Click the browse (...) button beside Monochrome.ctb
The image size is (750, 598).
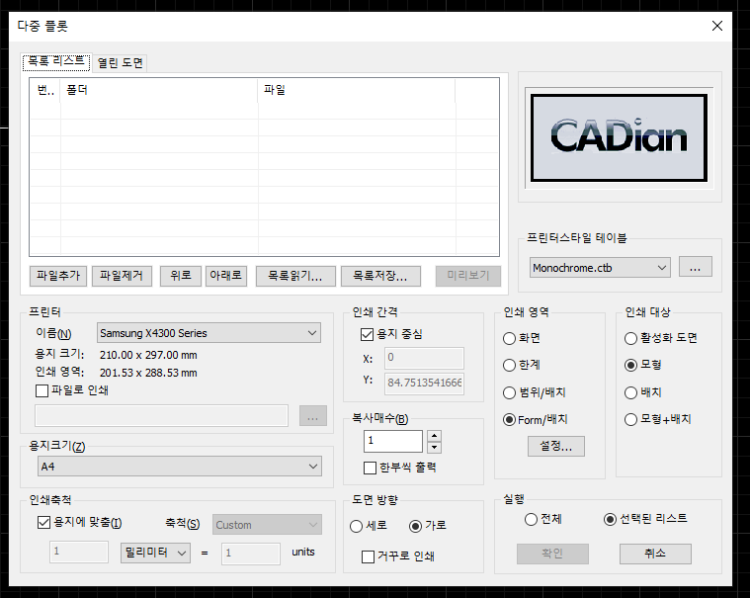click(x=695, y=267)
